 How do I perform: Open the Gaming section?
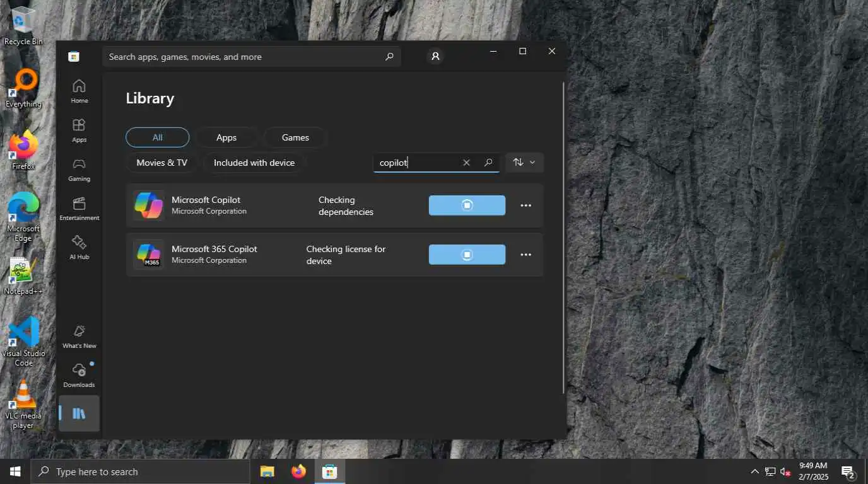tap(79, 170)
